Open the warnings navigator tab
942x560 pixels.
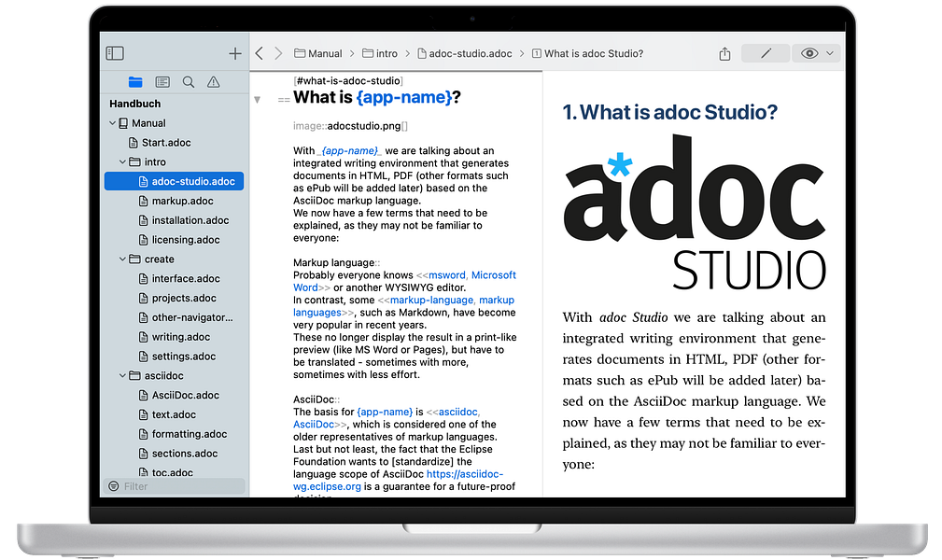coord(213,82)
